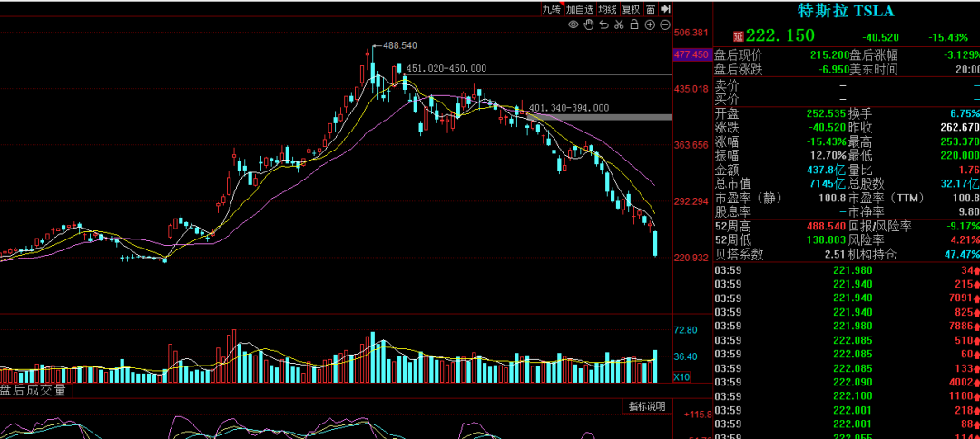Select the 222.100 tick with volume 1100
This screenshot has height=439, width=980.
point(847,396)
